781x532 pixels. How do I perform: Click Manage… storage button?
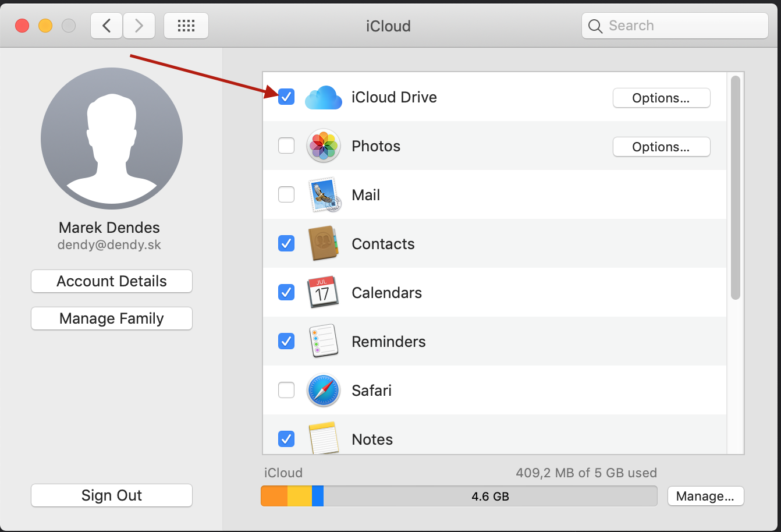pyautogui.click(x=705, y=496)
